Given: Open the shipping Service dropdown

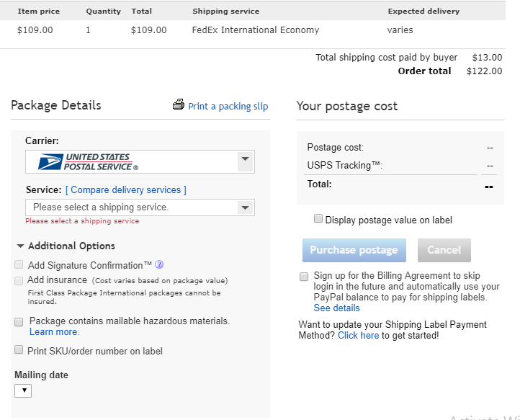Looking at the screenshot, I should click(140, 207).
